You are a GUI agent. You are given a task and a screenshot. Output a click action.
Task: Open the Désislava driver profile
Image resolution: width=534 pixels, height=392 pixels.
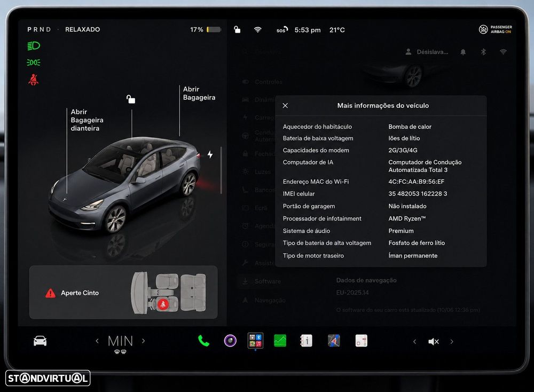[427, 52]
